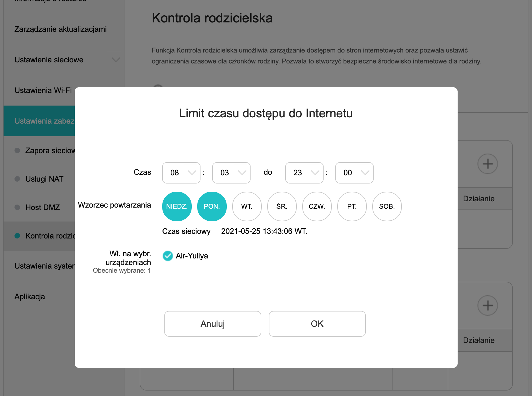Deselect the NIEDZ. day circle
The height and width of the screenshot is (396, 532).
(177, 206)
